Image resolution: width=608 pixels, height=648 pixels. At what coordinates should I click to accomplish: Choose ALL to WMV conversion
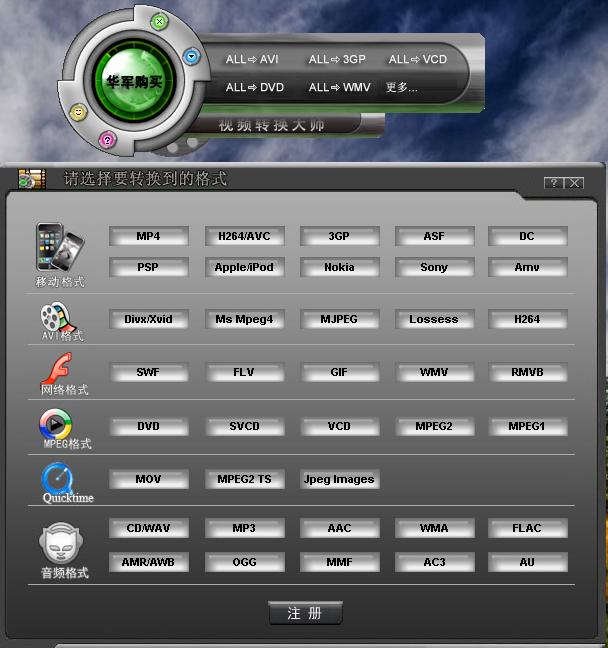pyautogui.click(x=340, y=88)
